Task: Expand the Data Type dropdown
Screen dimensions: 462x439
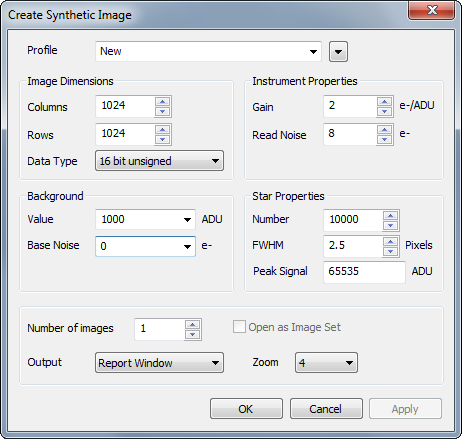Action: click(159, 161)
